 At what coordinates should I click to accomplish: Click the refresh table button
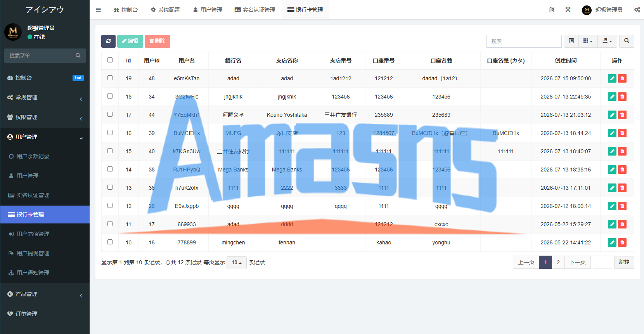click(108, 41)
